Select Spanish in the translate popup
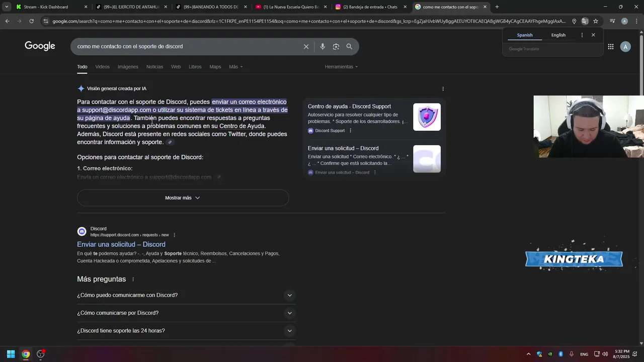644x362 pixels. point(524,35)
